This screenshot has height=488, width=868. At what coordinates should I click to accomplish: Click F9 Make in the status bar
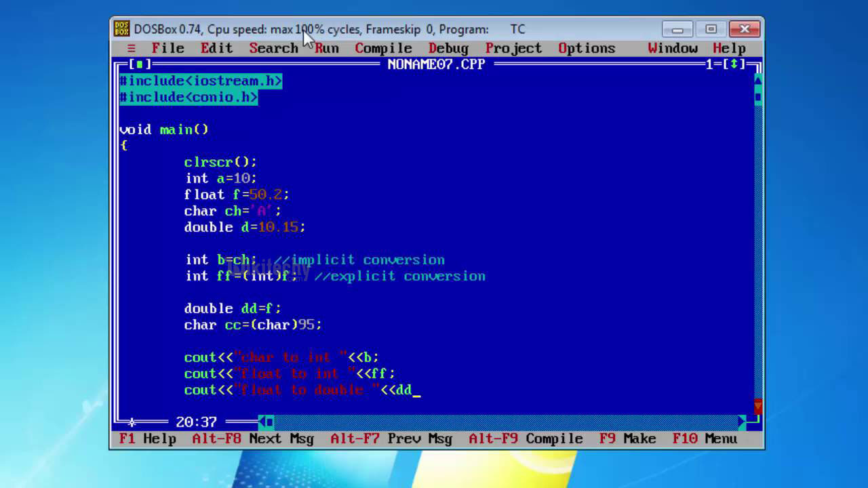point(627,439)
